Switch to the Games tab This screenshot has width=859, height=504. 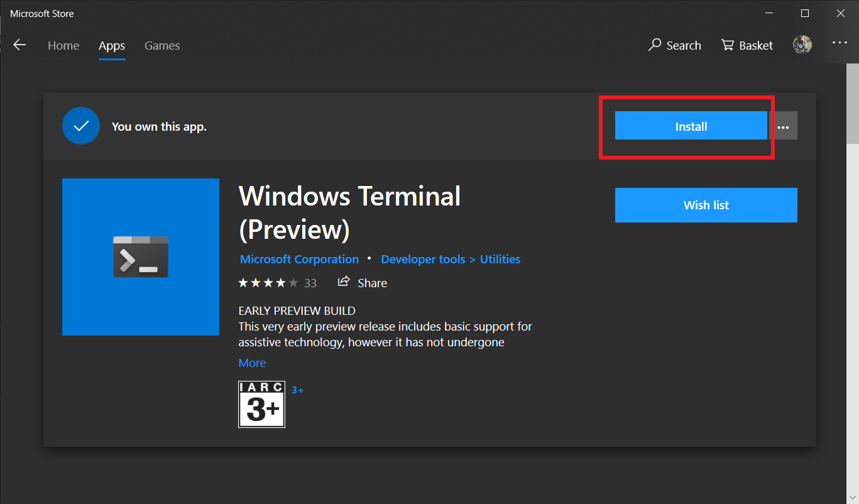pos(161,45)
